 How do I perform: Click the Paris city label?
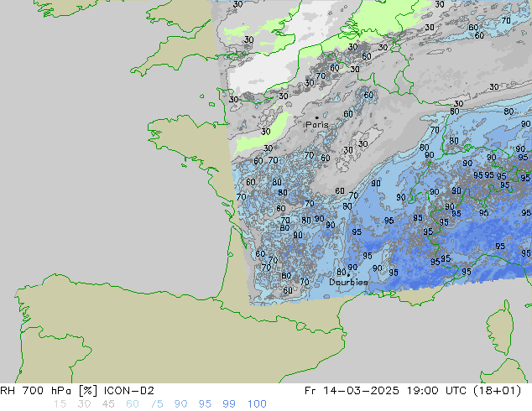[x=317, y=124]
